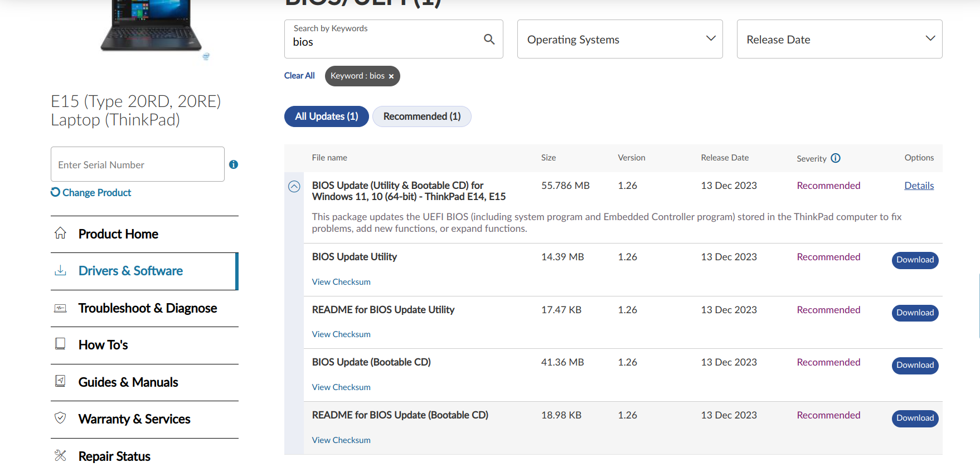Select the Recommended (1) tab
This screenshot has width=980, height=472.
pos(422,116)
